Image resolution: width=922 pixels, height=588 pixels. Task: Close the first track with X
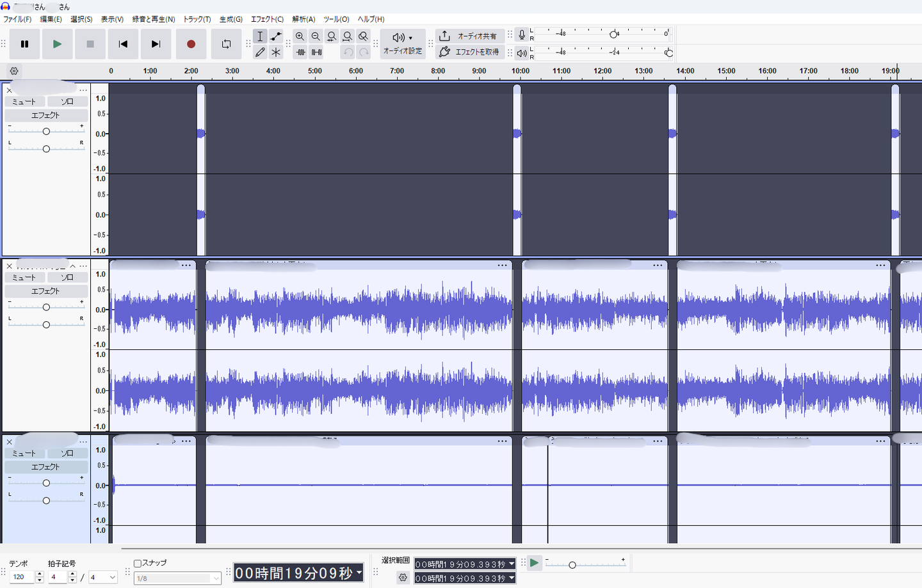[x=9, y=90]
